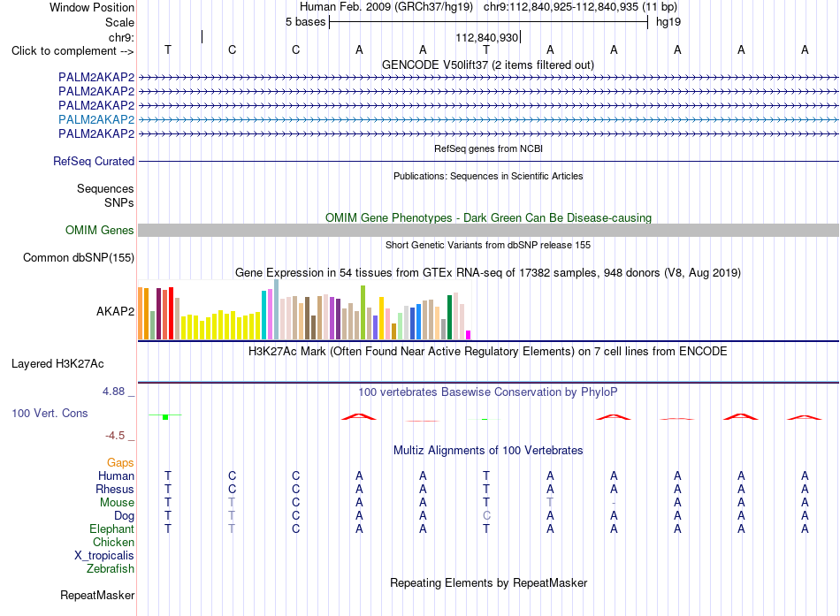Click the GENCODE V50lift37 track title
Viewport: 840px width, 616px height.
click(488, 65)
